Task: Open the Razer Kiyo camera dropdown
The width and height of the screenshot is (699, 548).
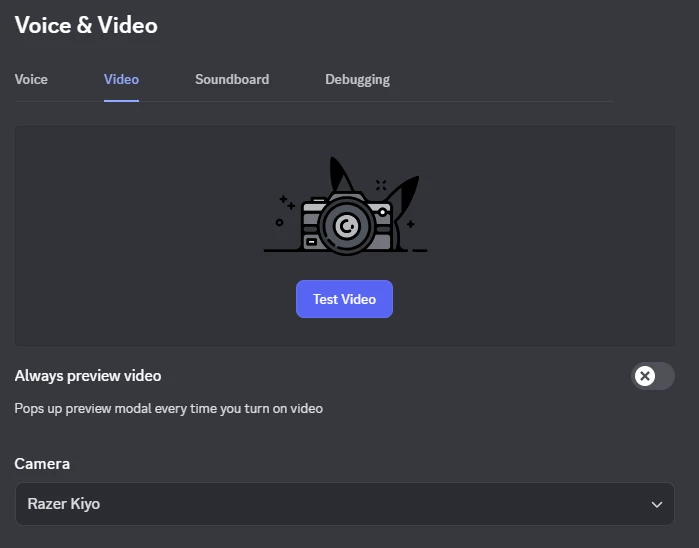Action: click(345, 504)
